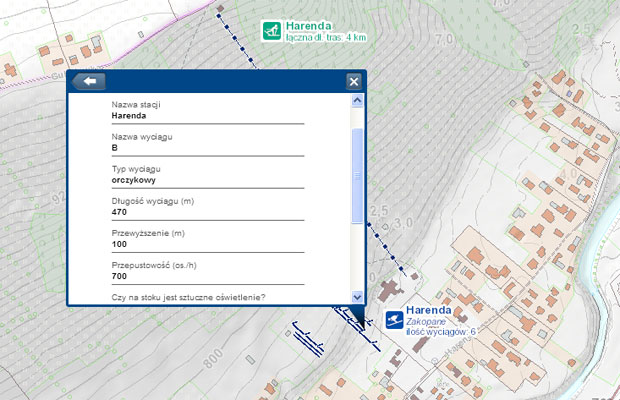This screenshot has width=620, height=400.
Task: Click the '7,0' map label
Action: (x=444, y=40)
